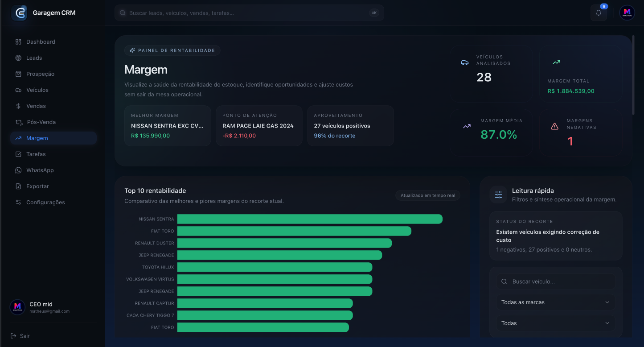Click the CAOA CHERY TIGGO 7 chart bar
Image resolution: width=644 pixels, height=347 pixels.
click(x=265, y=315)
